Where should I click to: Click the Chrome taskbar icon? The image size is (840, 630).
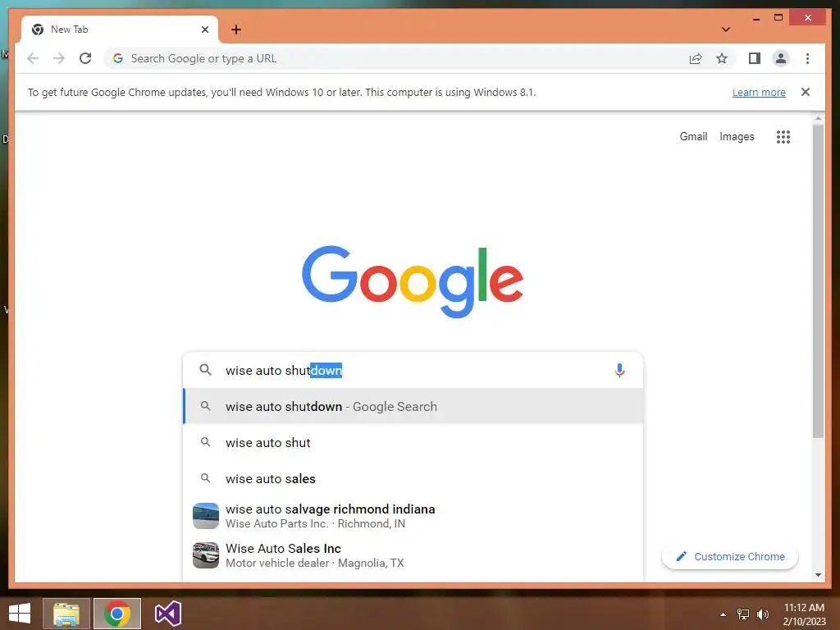pos(117,614)
